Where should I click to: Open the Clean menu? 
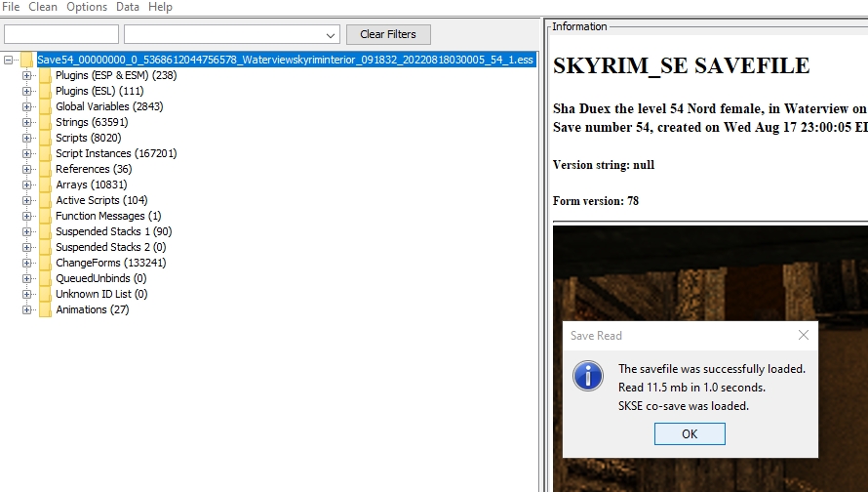(43, 7)
